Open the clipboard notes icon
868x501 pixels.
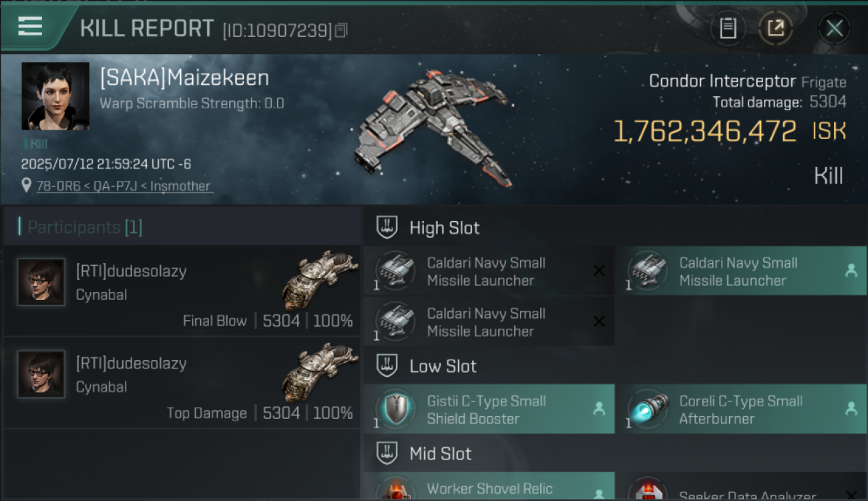pyautogui.click(x=728, y=28)
